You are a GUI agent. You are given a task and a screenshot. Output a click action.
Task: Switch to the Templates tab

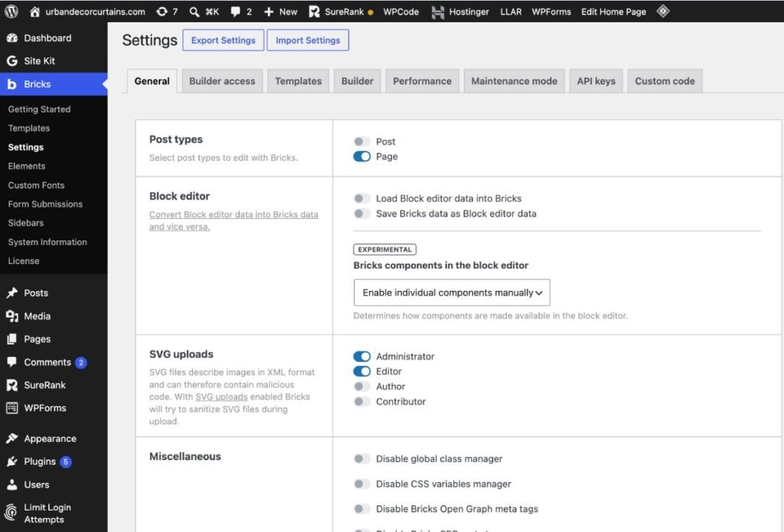298,81
